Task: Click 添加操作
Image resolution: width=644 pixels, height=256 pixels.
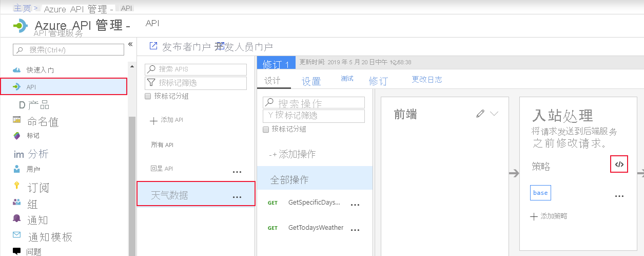Action: pos(297,154)
